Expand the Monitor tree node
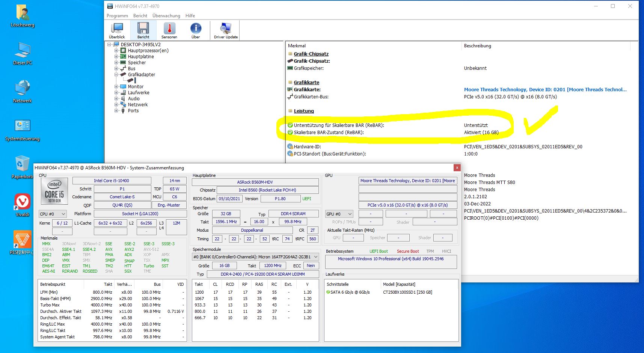The width and height of the screenshot is (644, 353). [x=116, y=87]
